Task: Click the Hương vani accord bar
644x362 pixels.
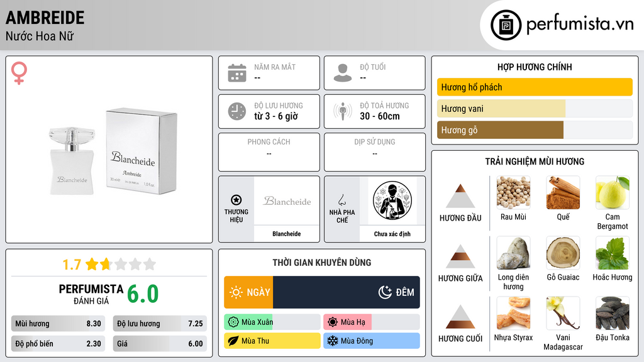Action: click(535, 109)
